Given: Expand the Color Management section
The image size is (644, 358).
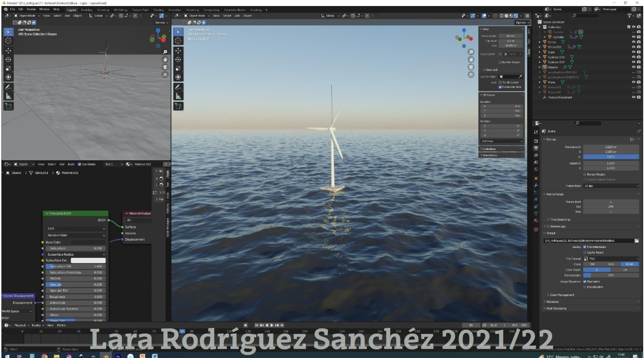Looking at the screenshot, I should coord(562,295).
